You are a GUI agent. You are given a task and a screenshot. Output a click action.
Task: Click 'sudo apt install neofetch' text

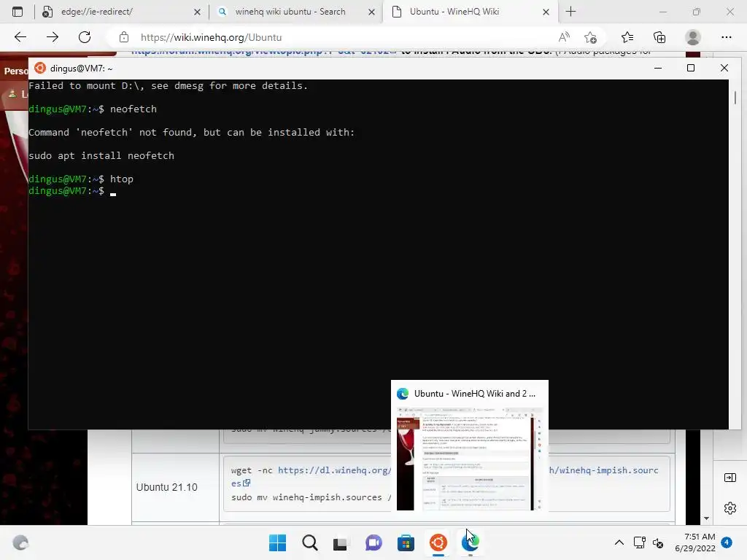click(101, 156)
